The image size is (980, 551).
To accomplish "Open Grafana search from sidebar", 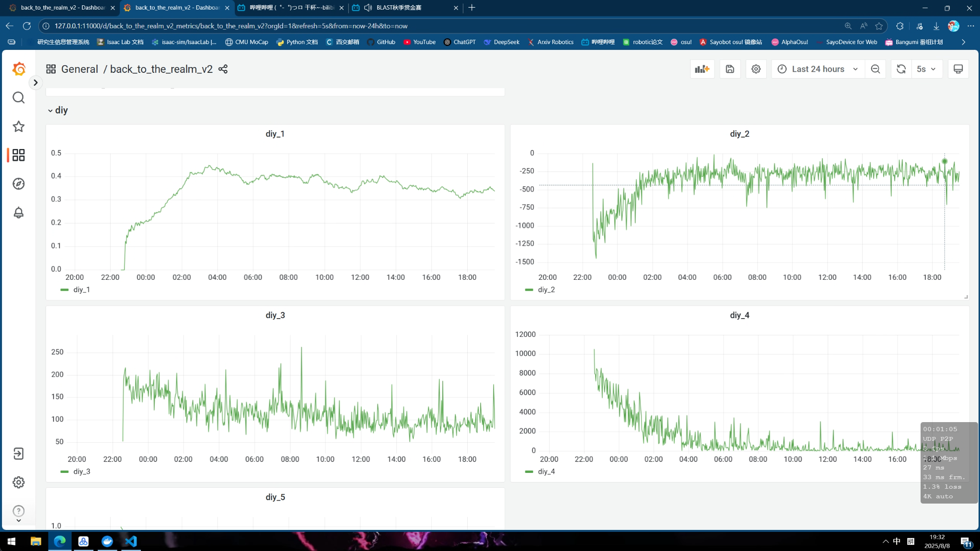I will tap(18, 98).
